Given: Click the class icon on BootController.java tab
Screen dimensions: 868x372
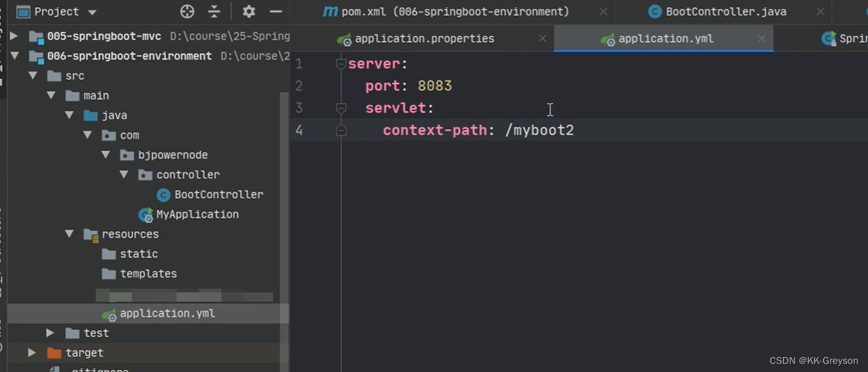Looking at the screenshot, I should click(655, 12).
